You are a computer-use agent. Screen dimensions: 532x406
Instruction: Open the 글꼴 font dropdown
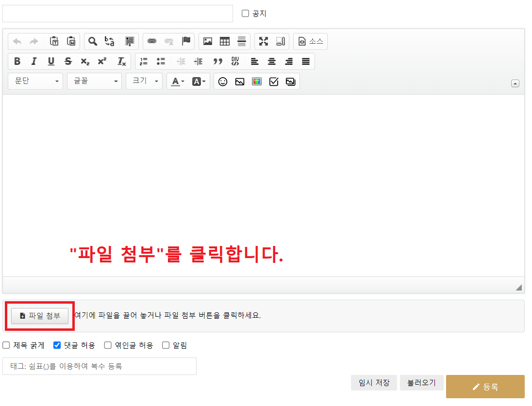tap(94, 81)
